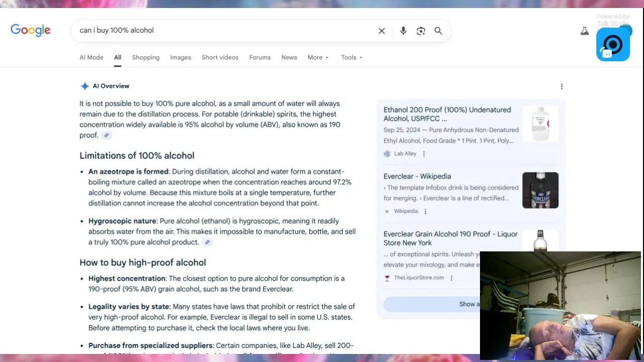Click 'Sep 25, 2024' result date

point(403,130)
